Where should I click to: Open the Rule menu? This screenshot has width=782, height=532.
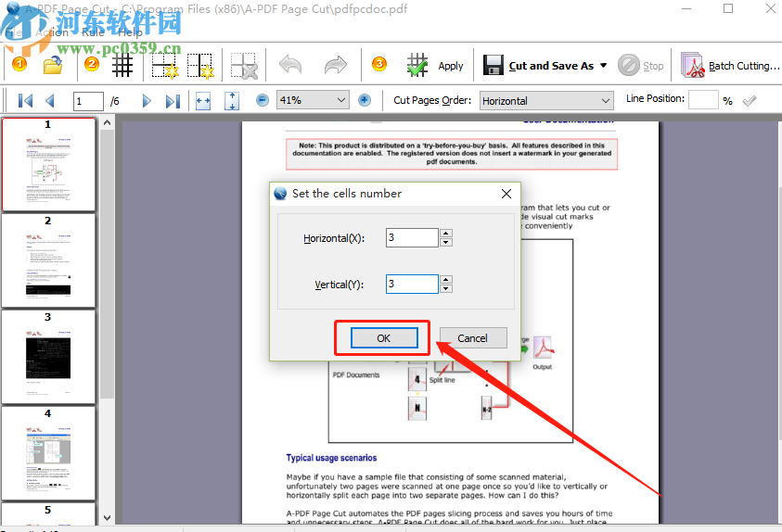click(x=93, y=32)
